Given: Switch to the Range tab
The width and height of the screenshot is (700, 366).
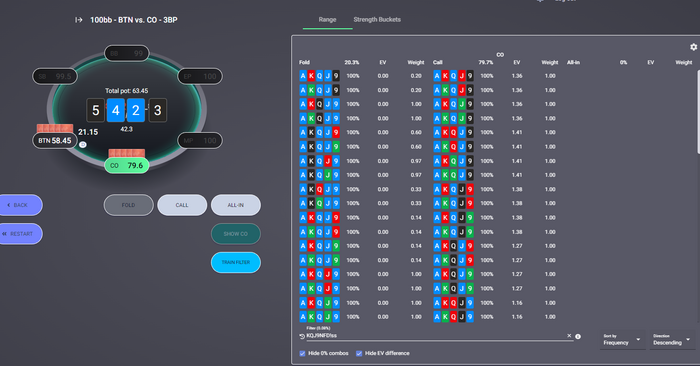Looking at the screenshot, I should tap(327, 20).
